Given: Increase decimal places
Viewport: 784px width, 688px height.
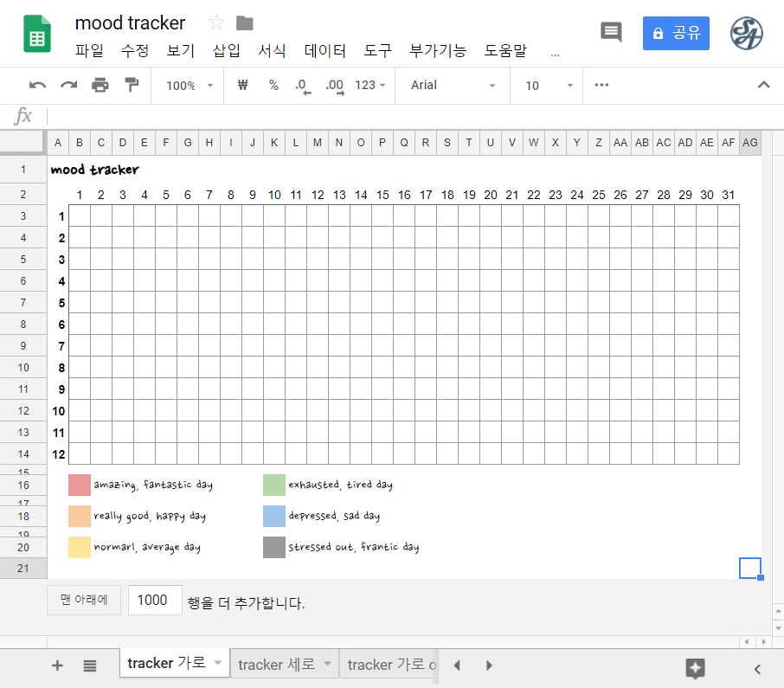Looking at the screenshot, I should point(333,86).
